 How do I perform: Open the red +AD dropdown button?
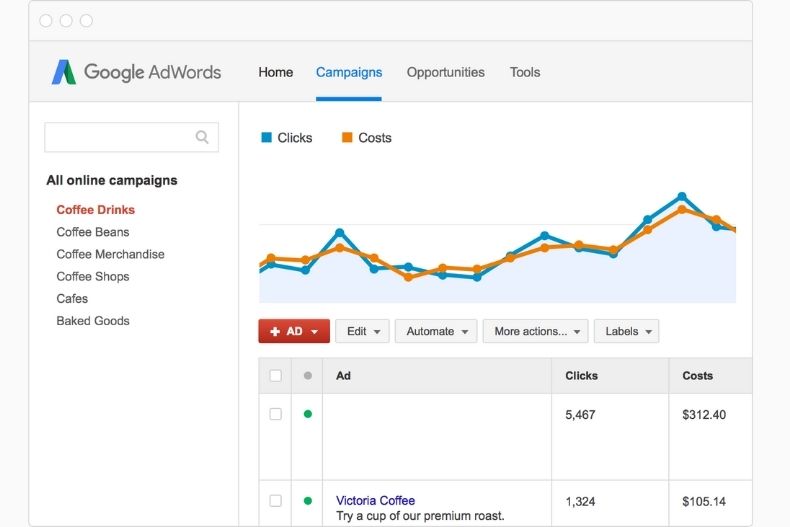click(x=294, y=331)
